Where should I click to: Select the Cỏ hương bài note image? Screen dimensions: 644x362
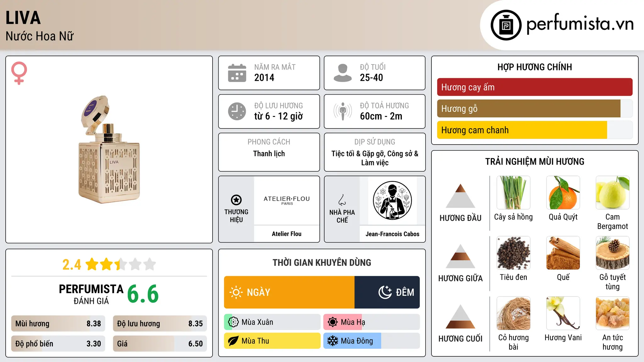coord(514,313)
